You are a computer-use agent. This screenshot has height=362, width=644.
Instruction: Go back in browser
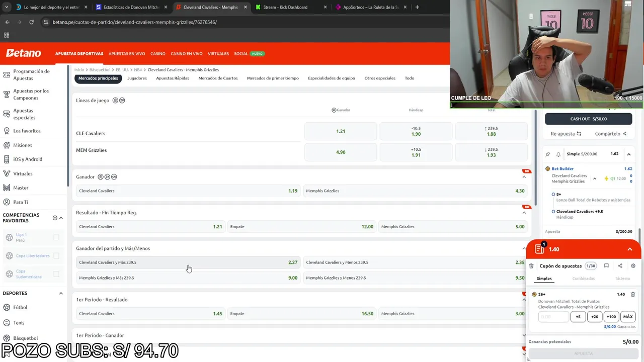[7, 22]
